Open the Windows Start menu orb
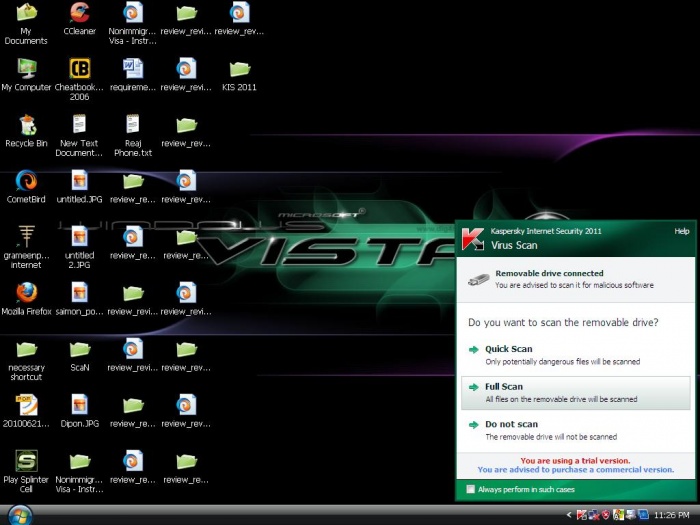Image resolution: width=700 pixels, height=525 pixels. 20,514
